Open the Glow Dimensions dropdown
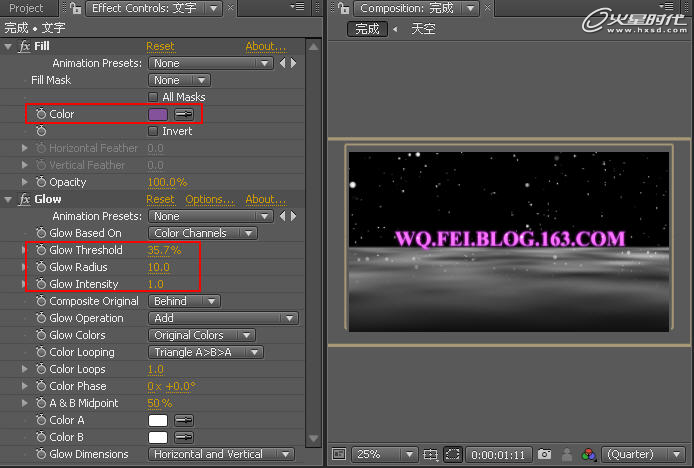This screenshot has width=694, height=468. coord(221,454)
